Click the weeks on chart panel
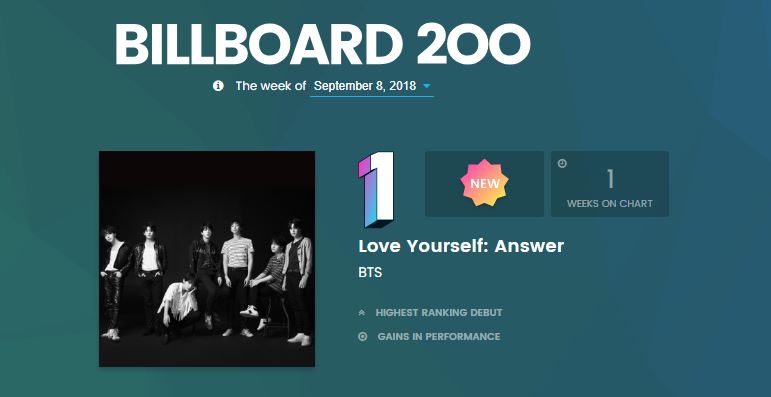The image size is (771, 397). tap(610, 183)
